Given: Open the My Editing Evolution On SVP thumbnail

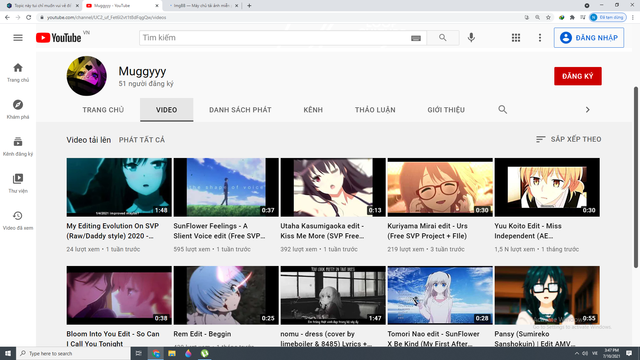Looking at the screenshot, I should 119,187.
